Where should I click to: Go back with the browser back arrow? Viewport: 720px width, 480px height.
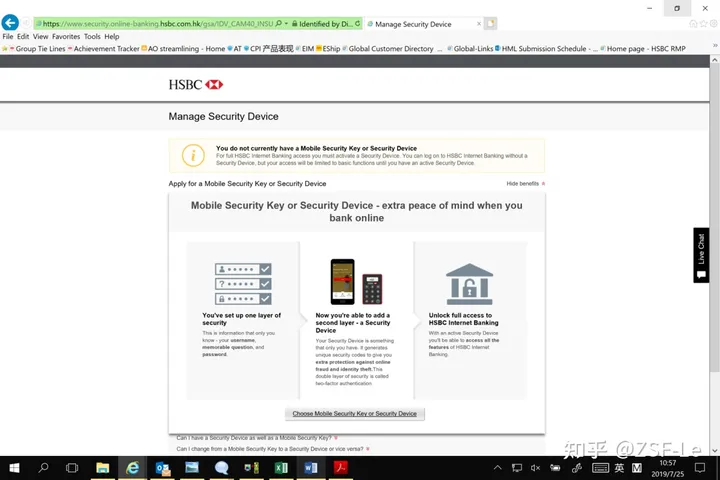pyautogui.click(x=10, y=23)
